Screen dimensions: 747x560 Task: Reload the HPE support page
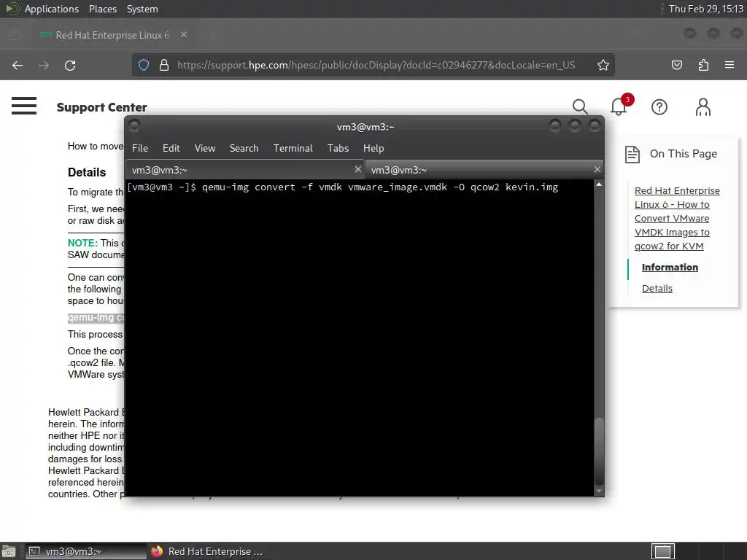[70, 65]
